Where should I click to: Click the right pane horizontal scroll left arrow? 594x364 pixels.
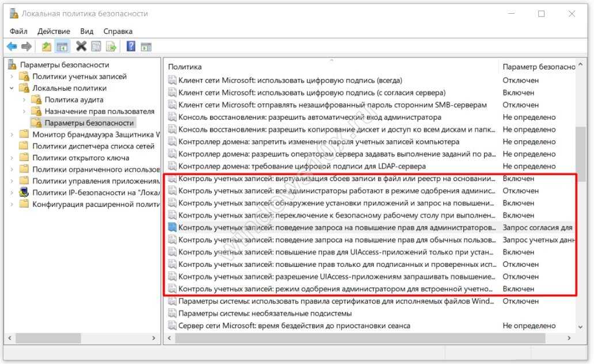pos(169,338)
